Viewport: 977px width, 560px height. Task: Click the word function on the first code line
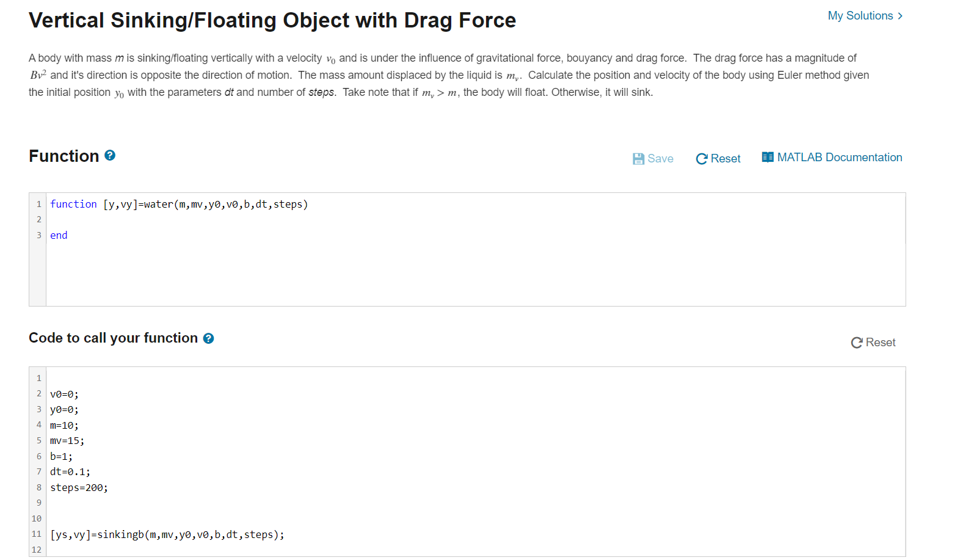pyautogui.click(x=73, y=204)
